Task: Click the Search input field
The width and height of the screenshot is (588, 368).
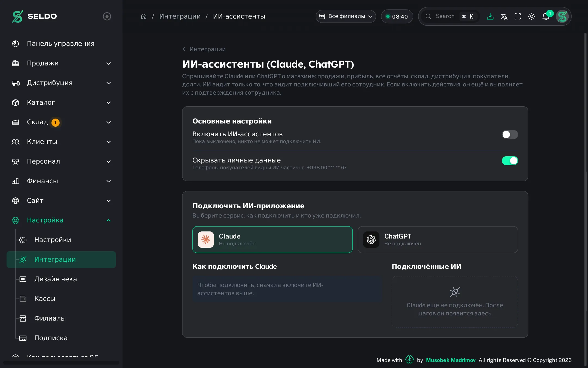Action: pyautogui.click(x=451, y=16)
